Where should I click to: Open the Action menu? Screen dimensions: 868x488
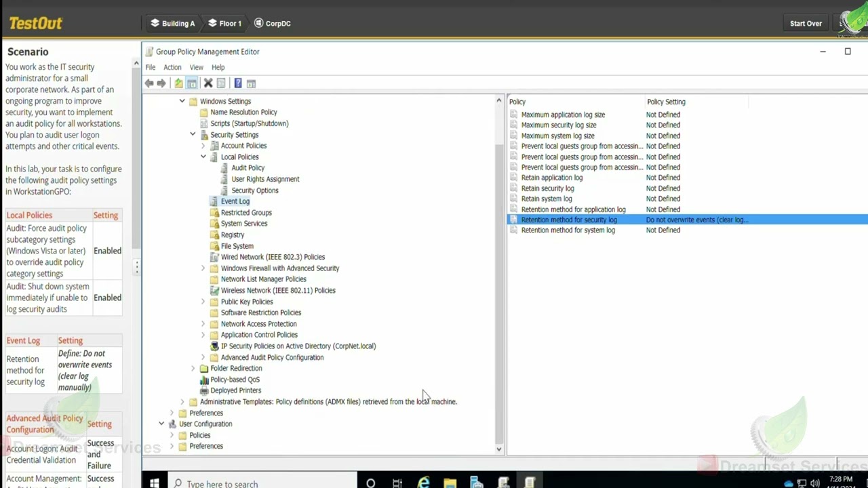tap(172, 67)
